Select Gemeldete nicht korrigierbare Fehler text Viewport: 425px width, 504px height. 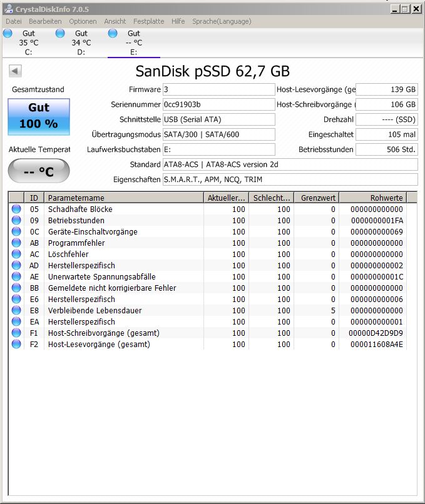[x=112, y=288]
